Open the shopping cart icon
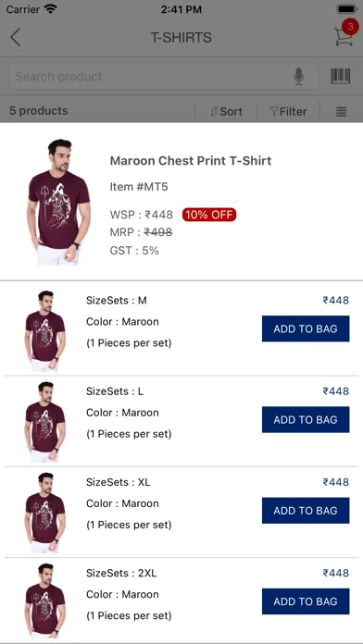Image resolution: width=363 pixels, height=644 pixels. [344, 37]
